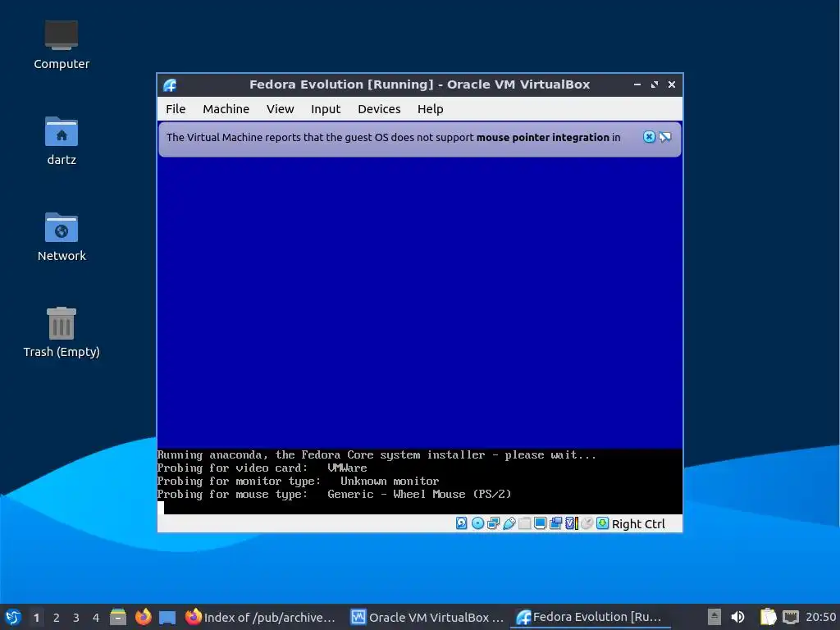Click the Fedora icon in VirtualBox title bar

click(x=170, y=84)
